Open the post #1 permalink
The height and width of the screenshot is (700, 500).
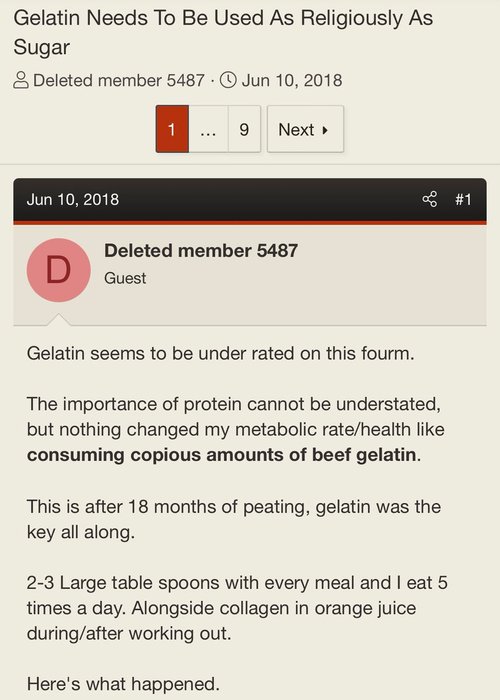click(x=463, y=199)
